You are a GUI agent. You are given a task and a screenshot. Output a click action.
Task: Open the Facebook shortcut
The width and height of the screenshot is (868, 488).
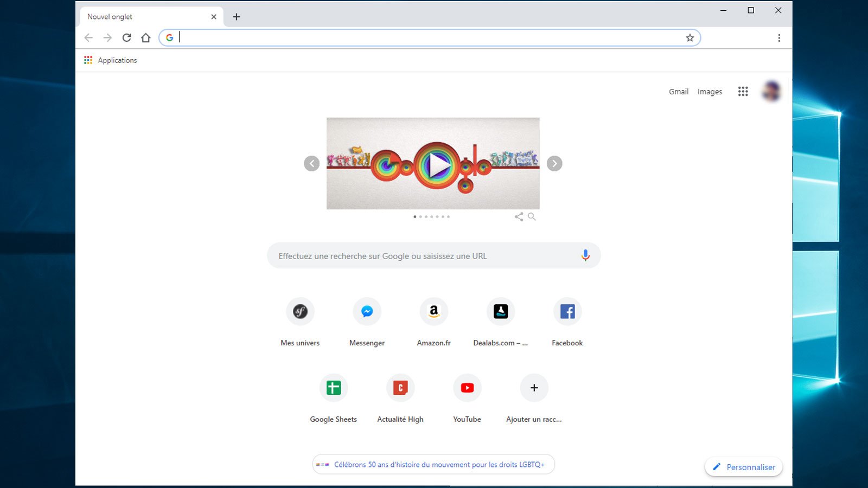pyautogui.click(x=567, y=323)
